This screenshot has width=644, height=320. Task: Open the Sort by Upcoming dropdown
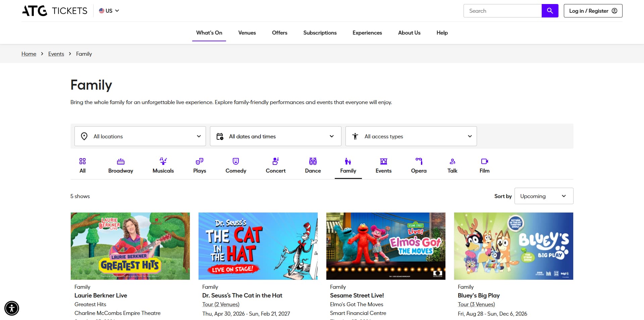(544, 196)
